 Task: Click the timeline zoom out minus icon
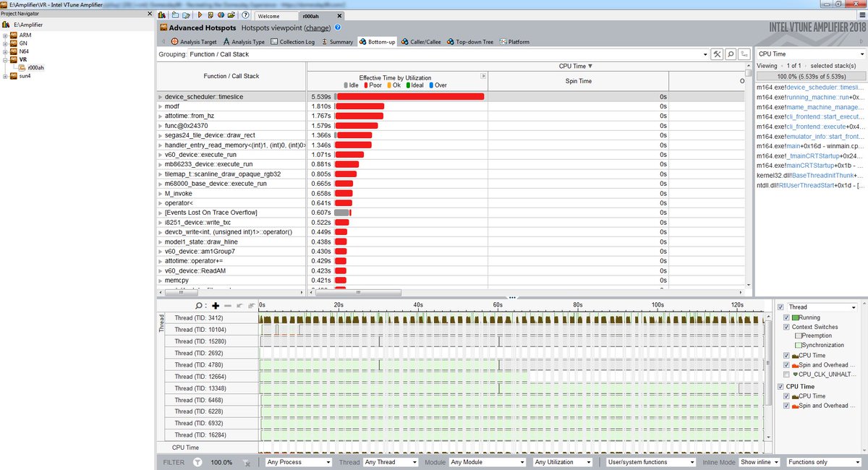click(x=227, y=306)
